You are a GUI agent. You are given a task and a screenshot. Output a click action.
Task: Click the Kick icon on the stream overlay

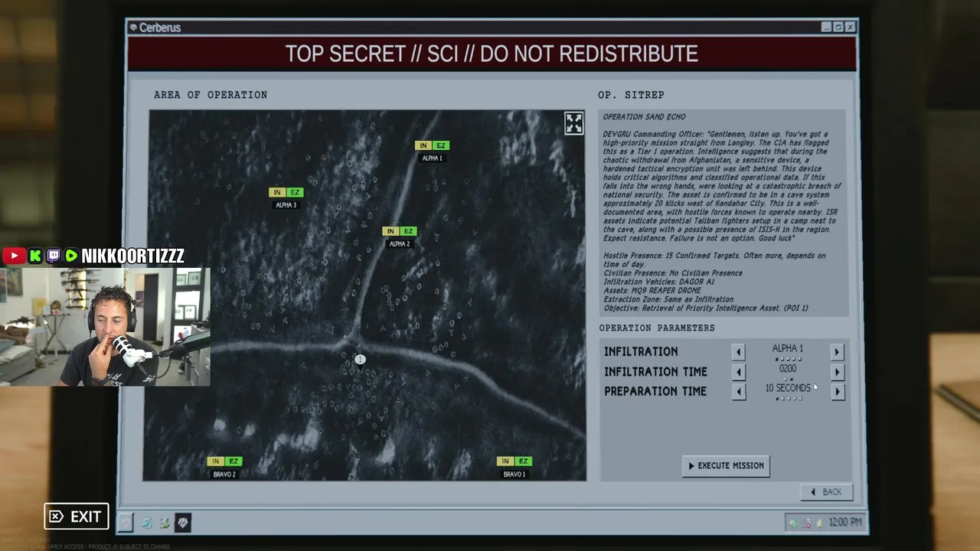click(x=34, y=256)
